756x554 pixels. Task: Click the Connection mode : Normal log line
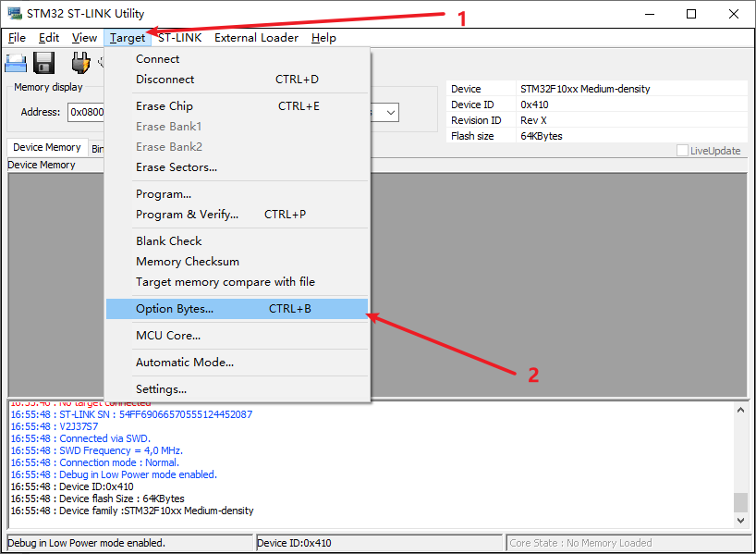click(94, 462)
